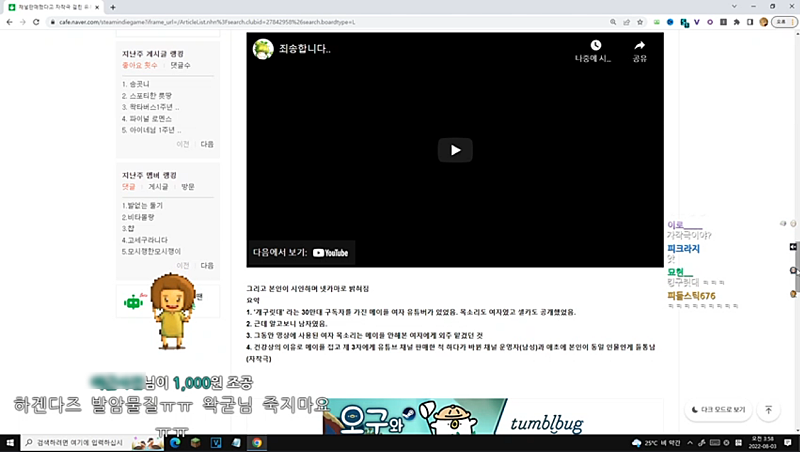Click the share page icon in address bar

point(627,22)
